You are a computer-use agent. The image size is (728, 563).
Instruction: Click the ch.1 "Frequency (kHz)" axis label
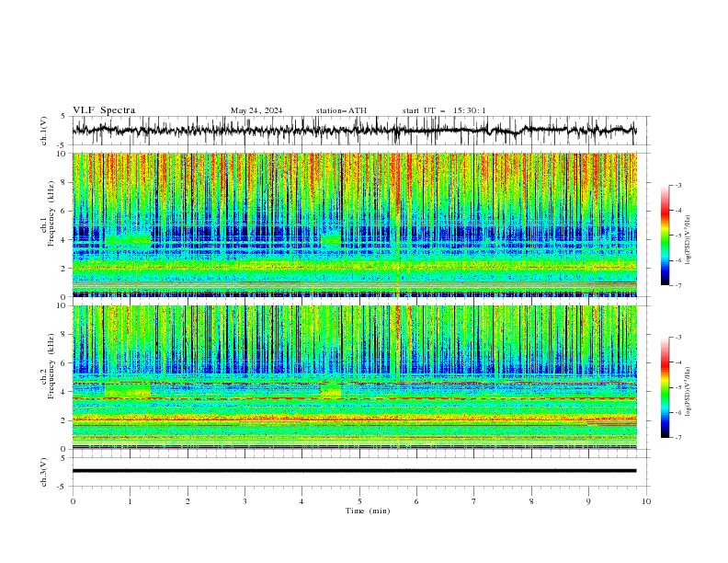click(x=51, y=214)
